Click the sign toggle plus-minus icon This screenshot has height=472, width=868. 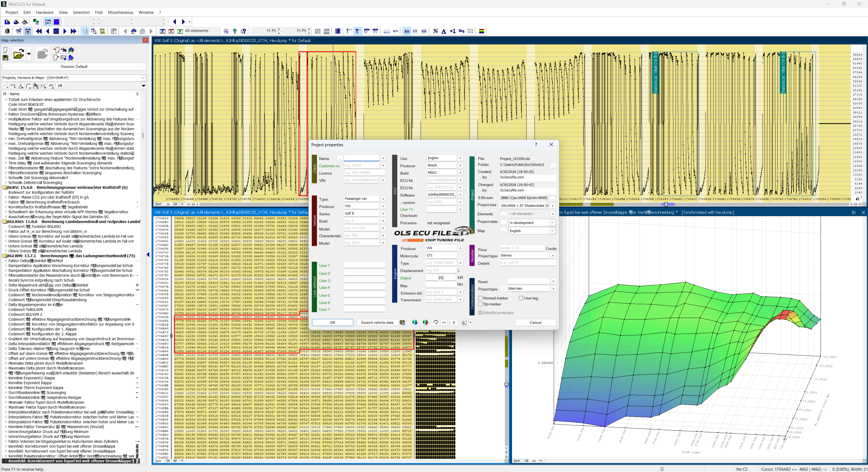tap(395, 31)
